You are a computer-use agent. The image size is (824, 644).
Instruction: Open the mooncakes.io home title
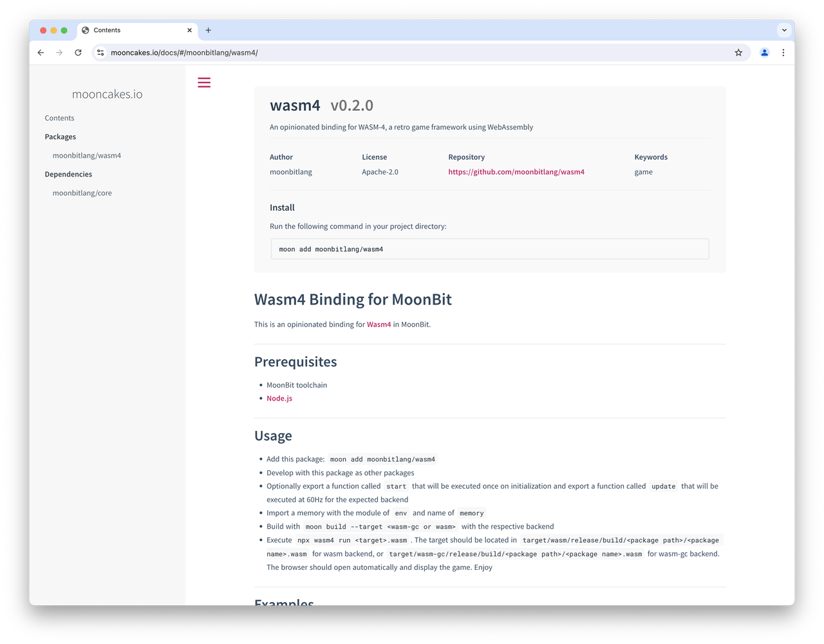click(x=108, y=94)
